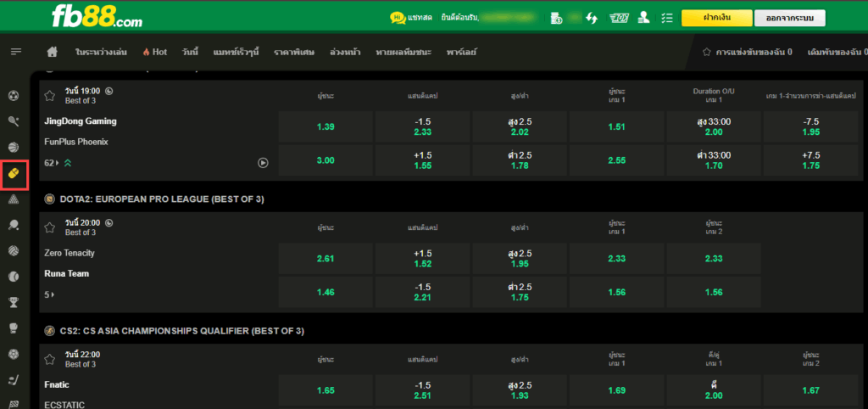Click the Zero Tenacity team name
The image size is (868, 409).
coord(70,253)
